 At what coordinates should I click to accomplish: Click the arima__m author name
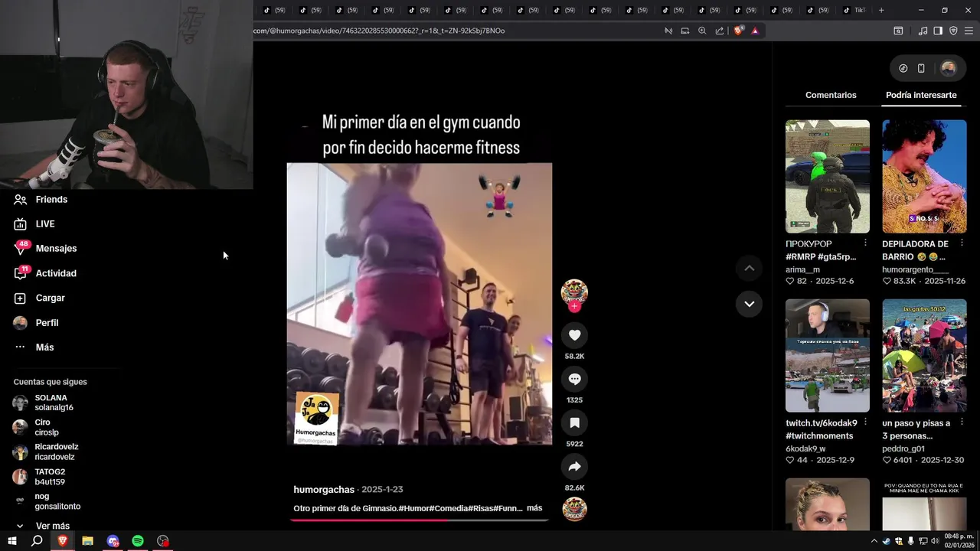[802, 269]
